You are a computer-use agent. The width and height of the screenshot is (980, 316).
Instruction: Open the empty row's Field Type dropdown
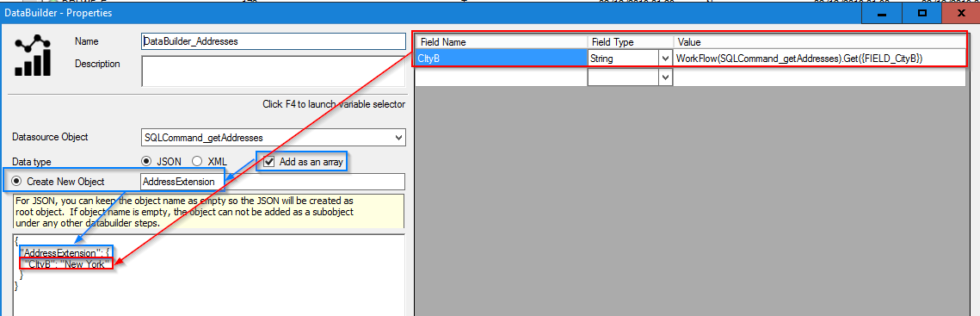pyautogui.click(x=666, y=77)
